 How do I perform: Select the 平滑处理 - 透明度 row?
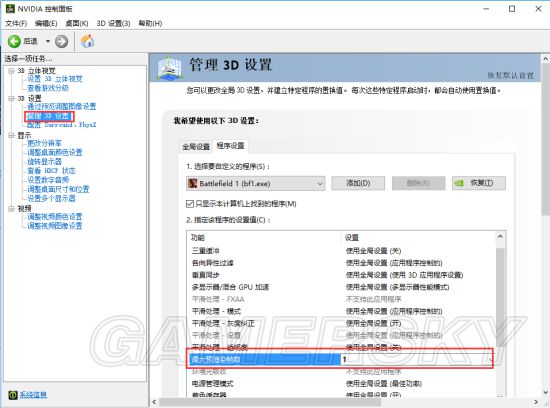coord(342,347)
